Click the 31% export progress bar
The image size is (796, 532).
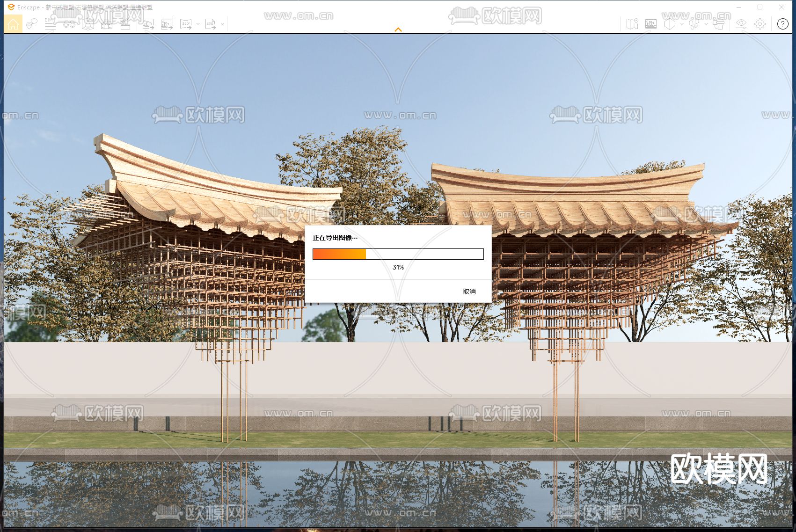click(398, 254)
